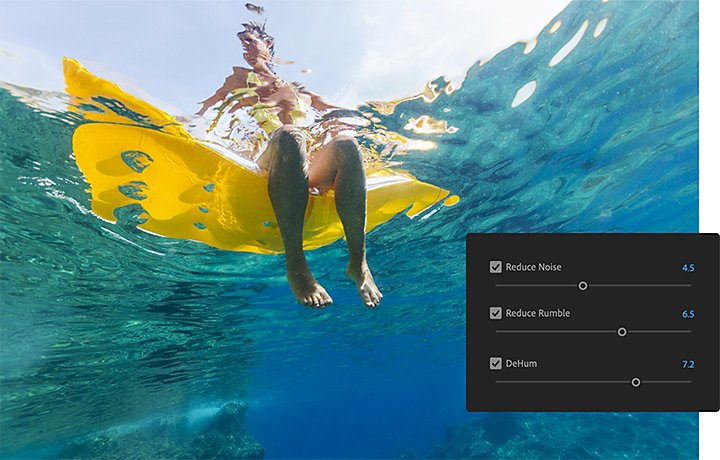Click the Reduce Noise slider handle

click(x=583, y=286)
